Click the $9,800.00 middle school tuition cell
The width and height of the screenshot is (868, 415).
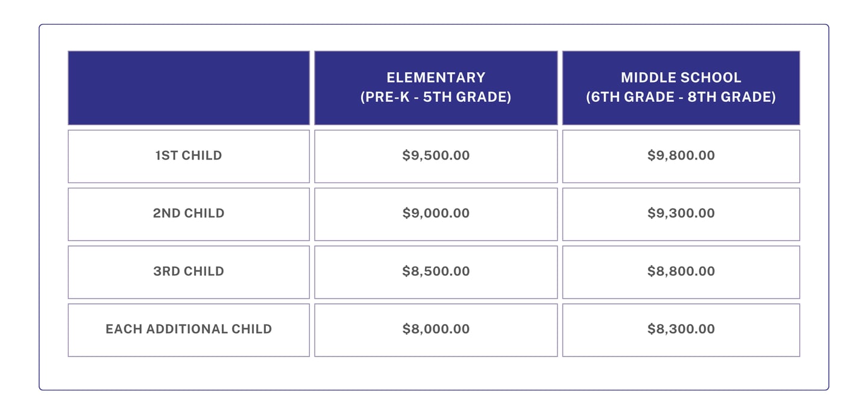[x=681, y=156]
